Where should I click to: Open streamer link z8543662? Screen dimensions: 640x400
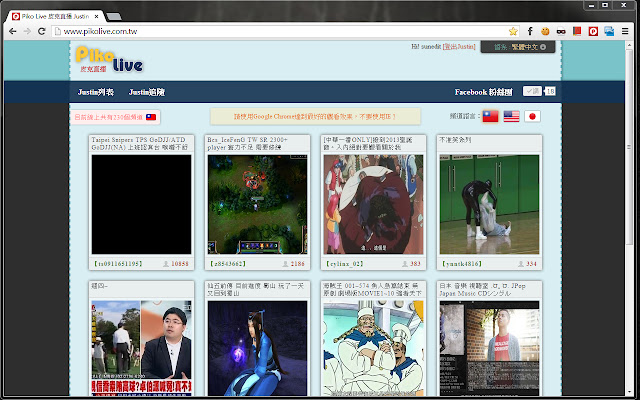(x=227, y=264)
